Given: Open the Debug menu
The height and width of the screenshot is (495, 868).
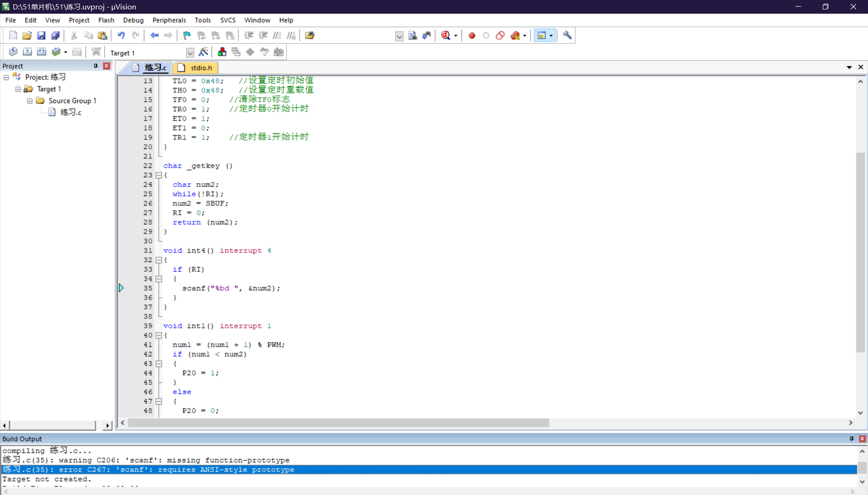Looking at the screenshot, I should click(x=133, y=20).
